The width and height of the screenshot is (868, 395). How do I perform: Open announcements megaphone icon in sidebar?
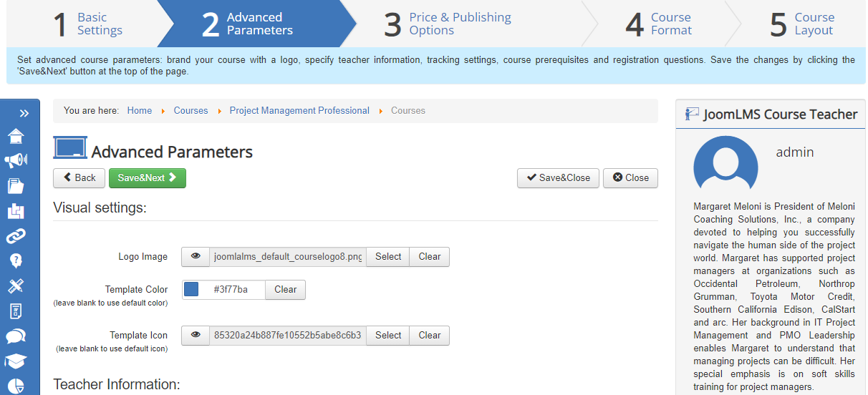pos(16,161)
